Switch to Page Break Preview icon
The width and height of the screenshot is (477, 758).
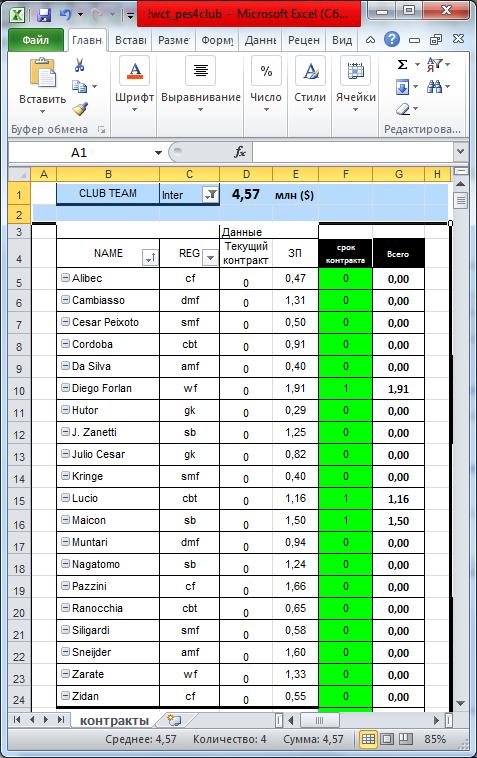406,739
